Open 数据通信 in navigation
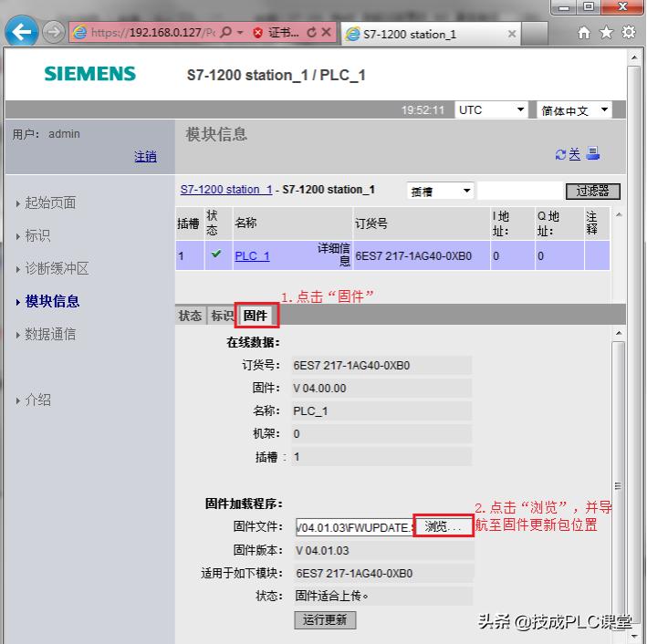The image size is (647, 644). point(50,334)
